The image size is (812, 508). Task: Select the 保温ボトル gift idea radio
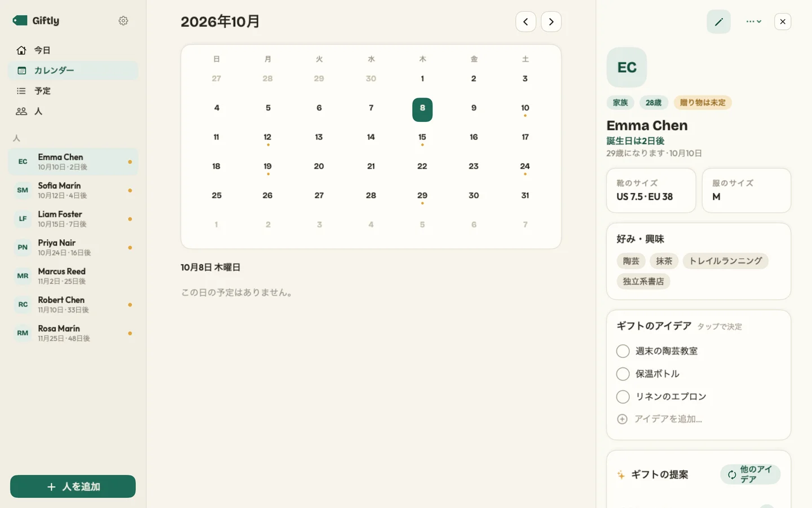[623, 374]
